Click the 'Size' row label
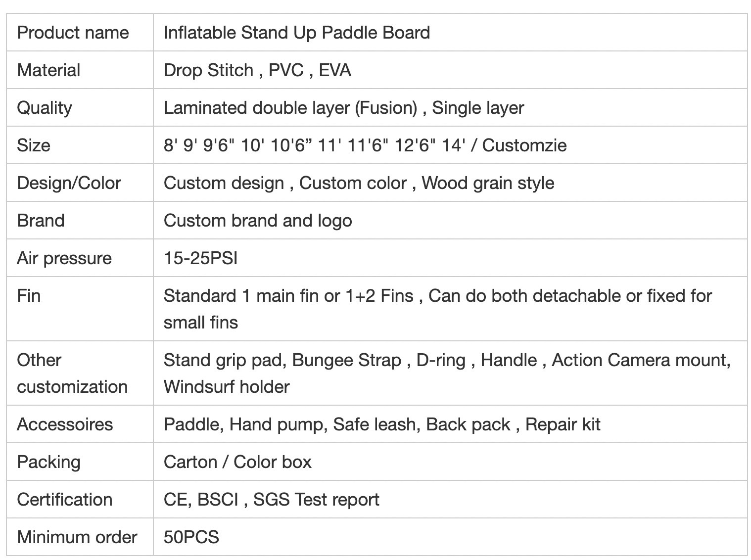751x560 pixels. coord(34,145)
